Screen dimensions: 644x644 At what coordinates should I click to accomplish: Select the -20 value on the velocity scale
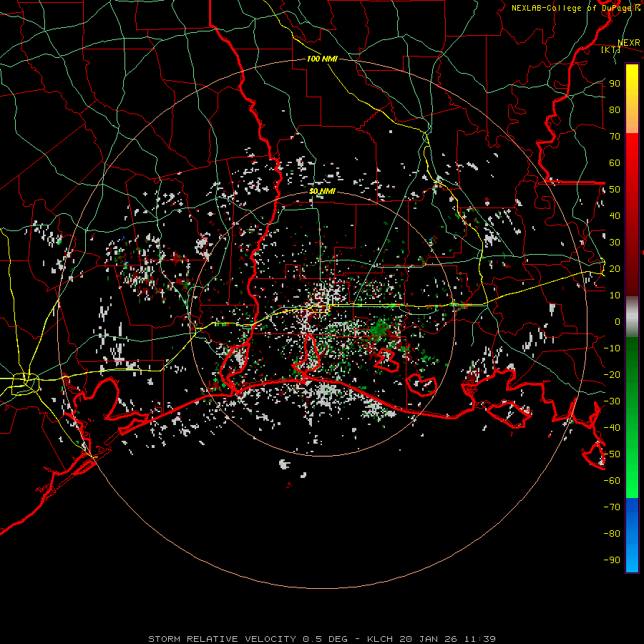[x=612, y=374]
